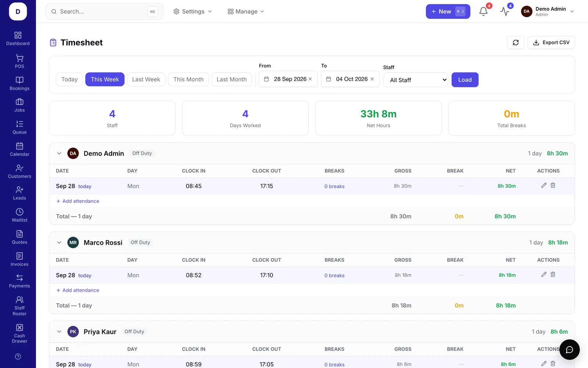Focus the Search input field
The image size is (588, 368).
104,11
